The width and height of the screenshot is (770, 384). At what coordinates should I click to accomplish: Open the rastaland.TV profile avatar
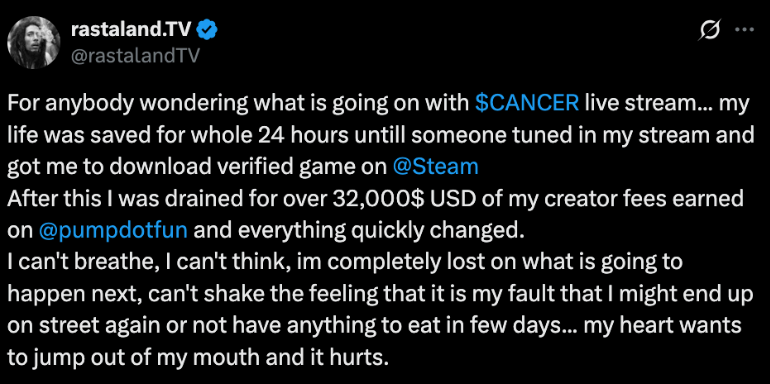(x=34, y=42)
